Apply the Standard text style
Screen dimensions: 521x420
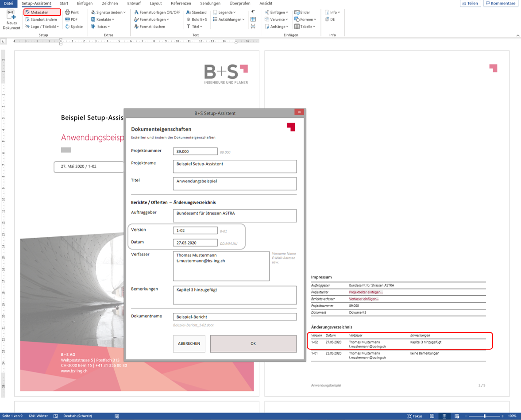click(197, 12)
